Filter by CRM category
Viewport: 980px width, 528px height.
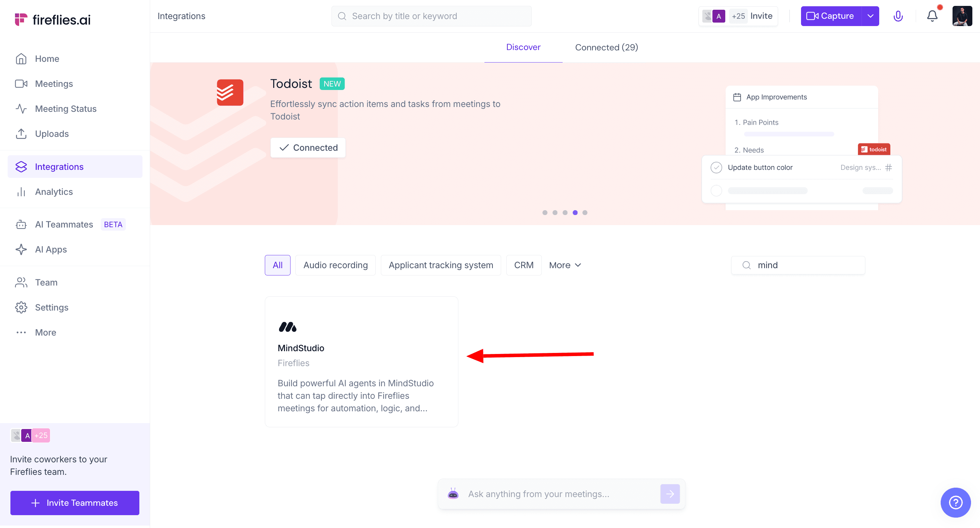coord(523,265)
